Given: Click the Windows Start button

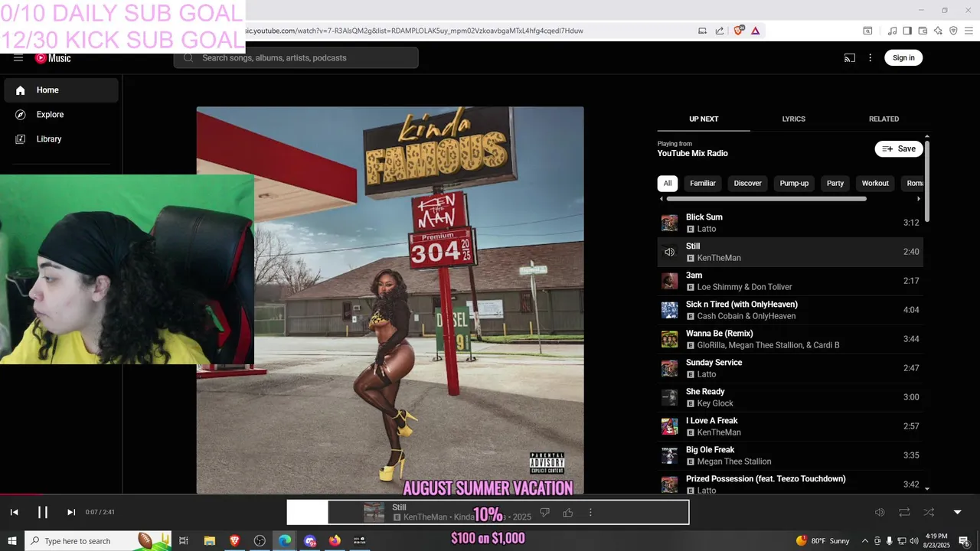Looking at the screenshot, I should pyautogui.click(x=12, y=541).
